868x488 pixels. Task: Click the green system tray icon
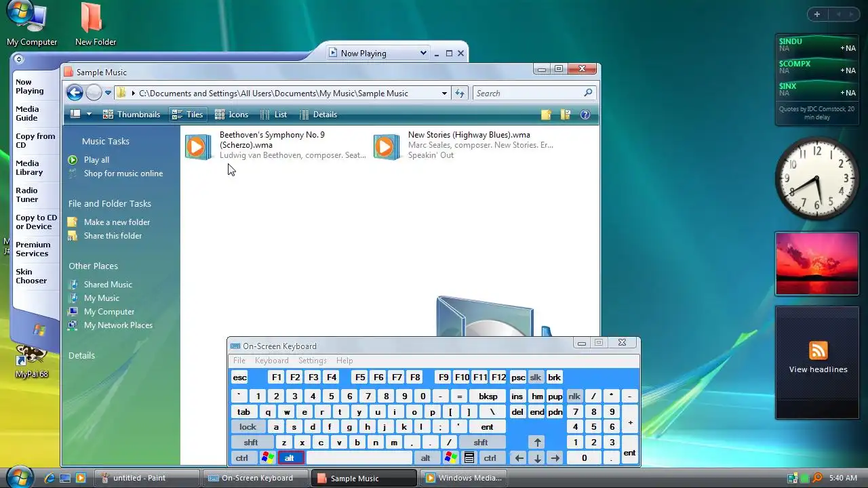pyautogui.click(x=804, y=478)
